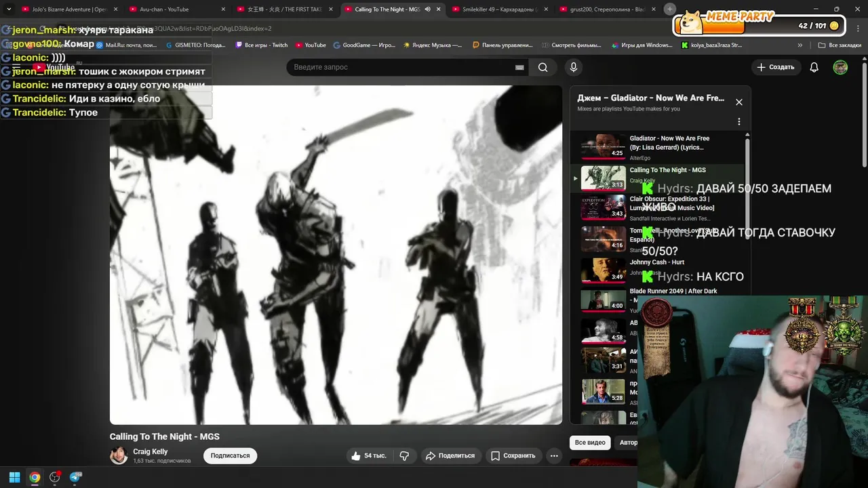Like the video with thumbs up
The width and height of the screenshot is (868, 488).
coord(369,455)
